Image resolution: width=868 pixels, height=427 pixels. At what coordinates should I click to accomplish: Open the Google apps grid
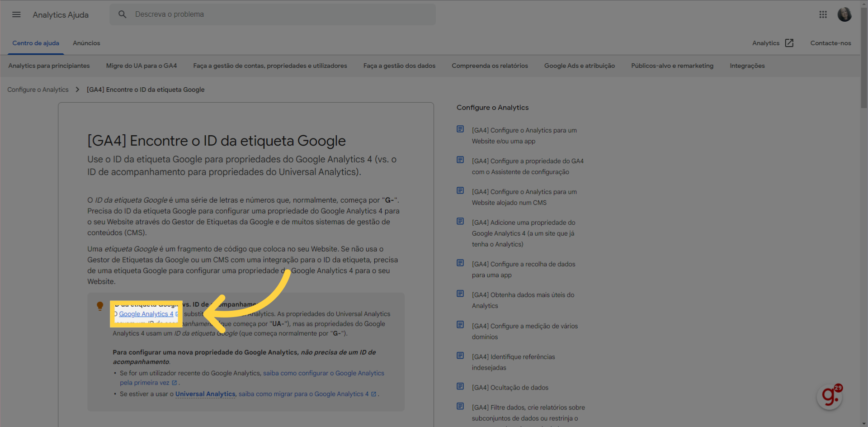point(823,14)
